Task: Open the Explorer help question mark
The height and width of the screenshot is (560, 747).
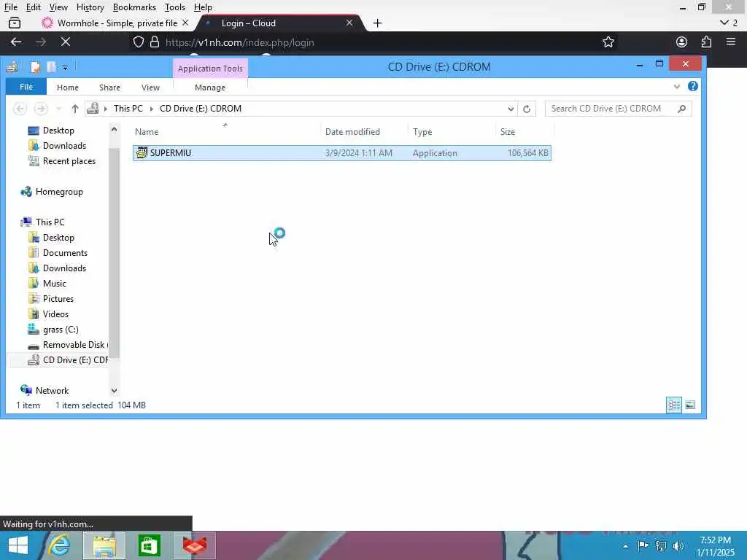Action: point(693,86)
